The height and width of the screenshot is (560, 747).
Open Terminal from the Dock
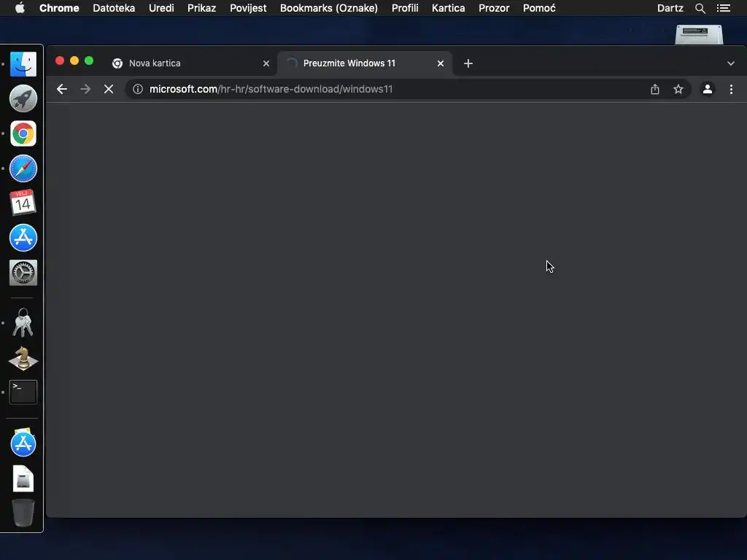point(23,392)
